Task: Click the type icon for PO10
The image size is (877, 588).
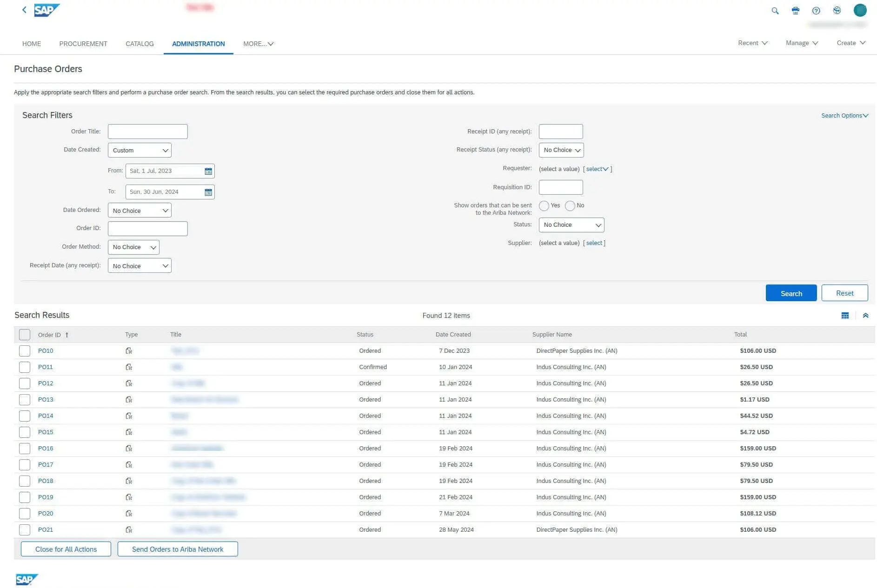Action: click(x=129, y=351)
